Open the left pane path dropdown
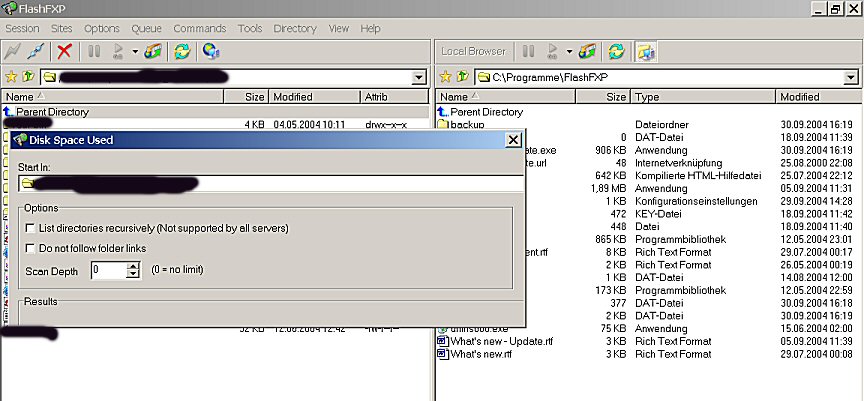This screenshot has width=864, height=401. 419,77
